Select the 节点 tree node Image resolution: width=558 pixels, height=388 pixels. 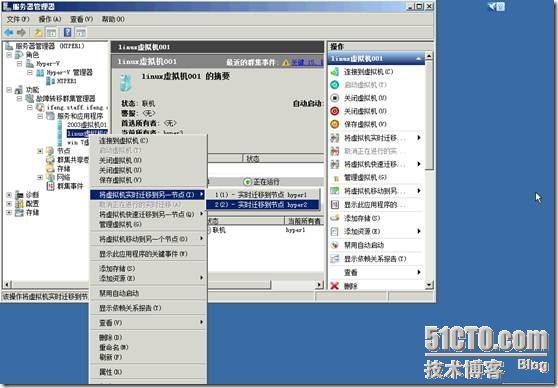coord(63,151)
